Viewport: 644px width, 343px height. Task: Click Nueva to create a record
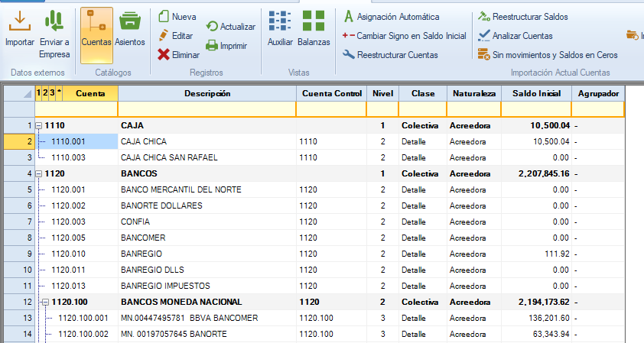pyautogui.click(x=177, y=16)
